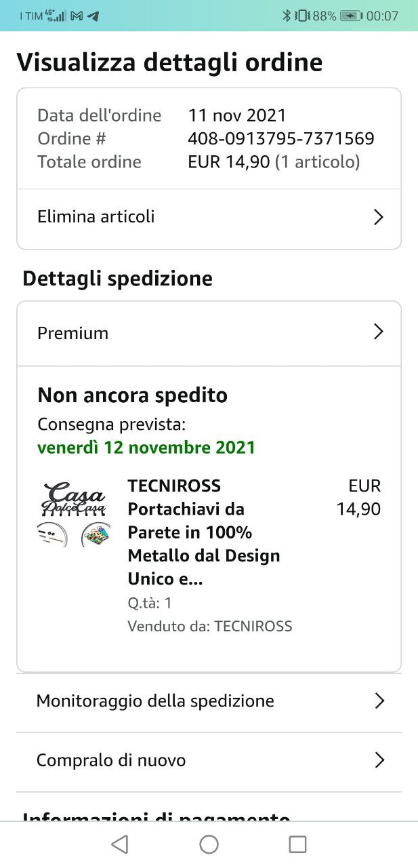Screen dimensions: 418x868
Task: Tap the Gmail notification icon in status bar
Action: click(x=77, y=16)
